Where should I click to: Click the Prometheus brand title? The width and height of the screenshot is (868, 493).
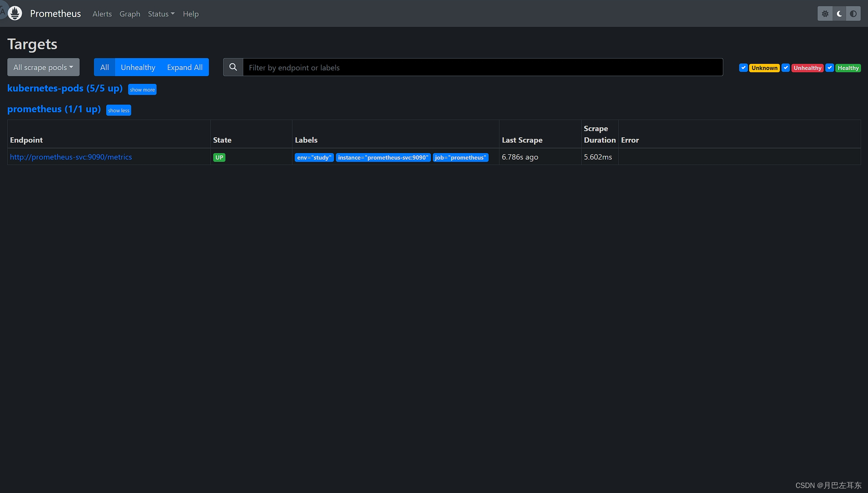pos(55,13)
